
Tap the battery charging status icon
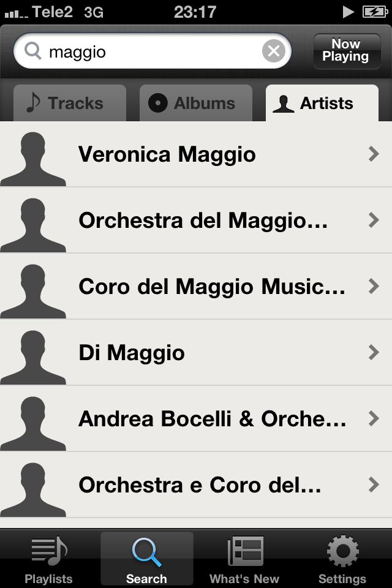pyautogui.click(x=374, y=12)
